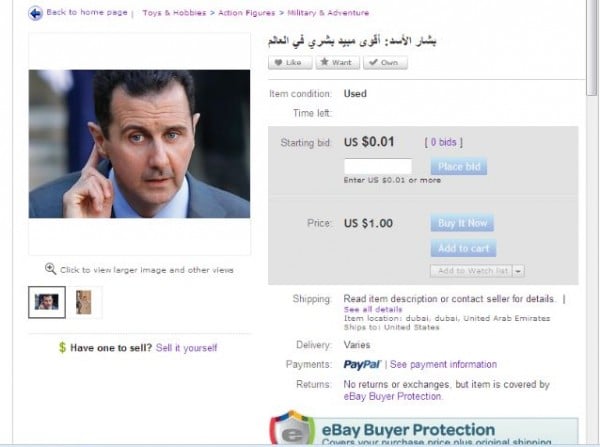Click the PayPal logo
The image size is (600, 447).
[x=362, y=364]
